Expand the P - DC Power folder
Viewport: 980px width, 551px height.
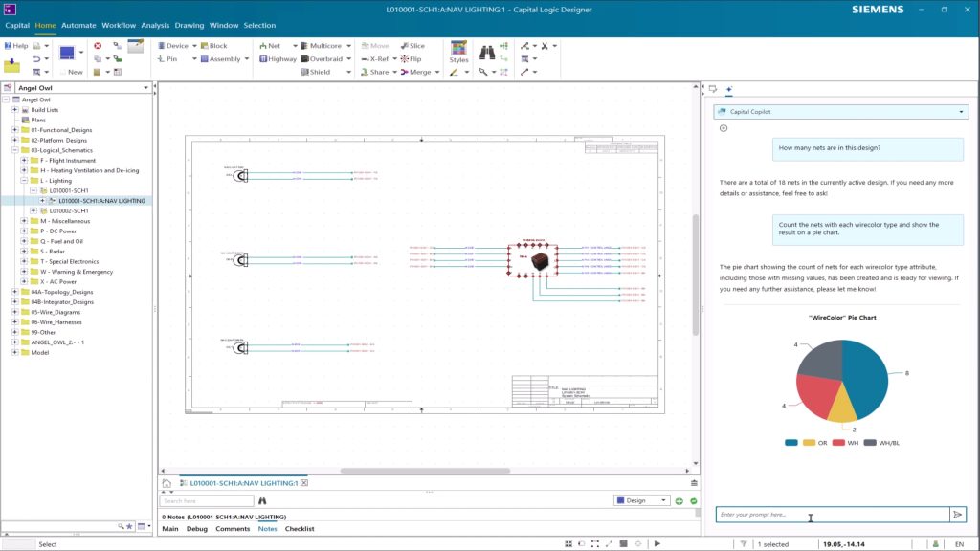[24, 231]
